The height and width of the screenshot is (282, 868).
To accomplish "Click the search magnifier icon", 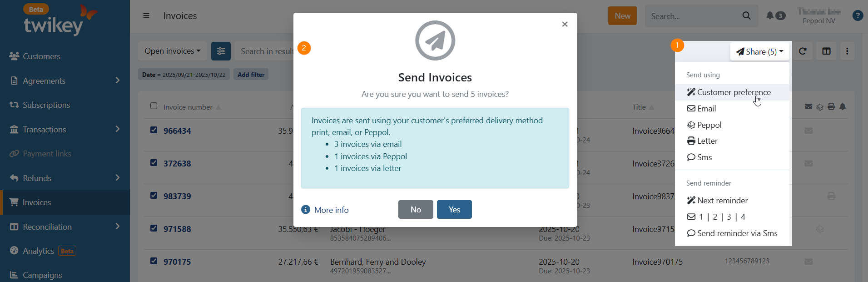I will point(746,16).
